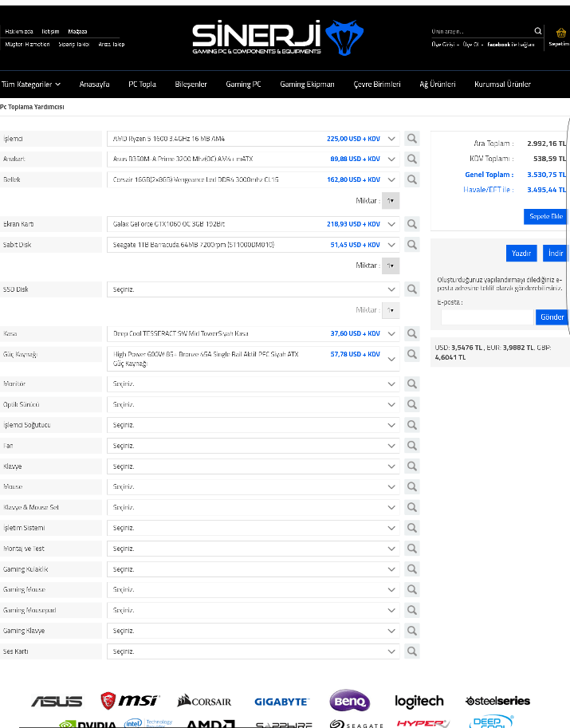Click the search magnifier in the header
This screenshot has width=570, height=728.
click(x=538, y=31)
